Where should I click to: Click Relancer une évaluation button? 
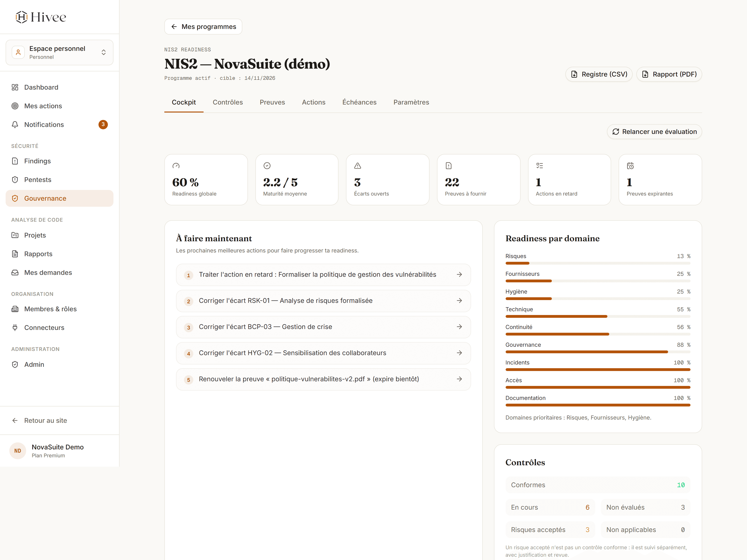(654, 132)
